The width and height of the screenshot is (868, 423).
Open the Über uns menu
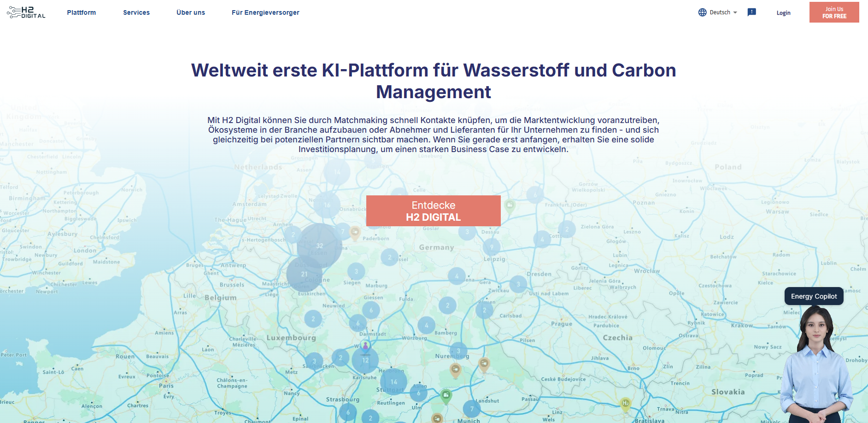tap(191, 12)
